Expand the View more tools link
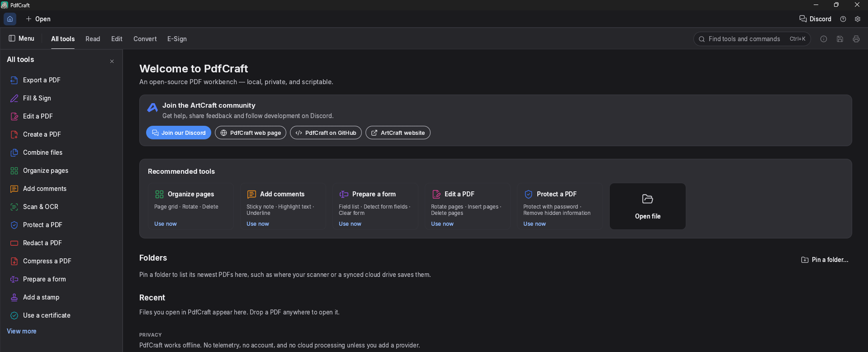 [x=22, y=331]
